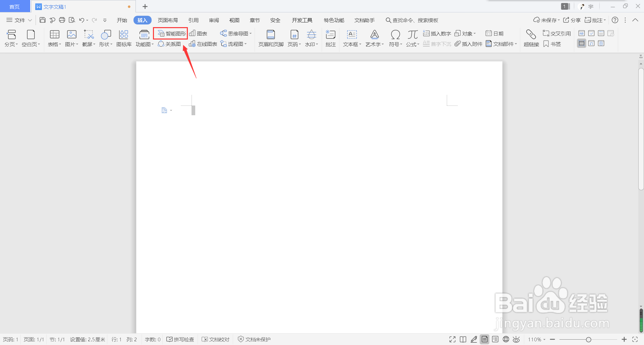The height and width of the screenshot is (345, 644).
Task: Click the help question mark icon
Action: tap(615, 20)
